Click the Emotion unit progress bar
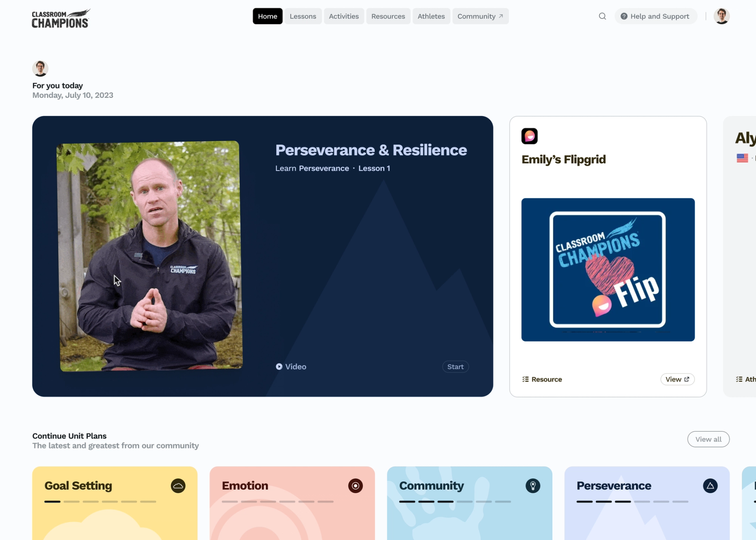The height and width of the screenshot is (540, 756). [x=278, y=502]
